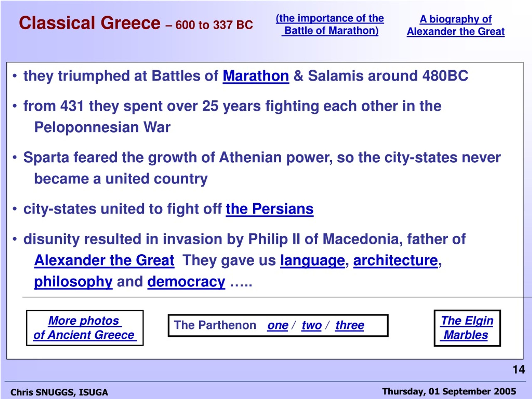Open The Elgin Marbles link
Viewport: 532px width, 399px height.
click(467, 328)
